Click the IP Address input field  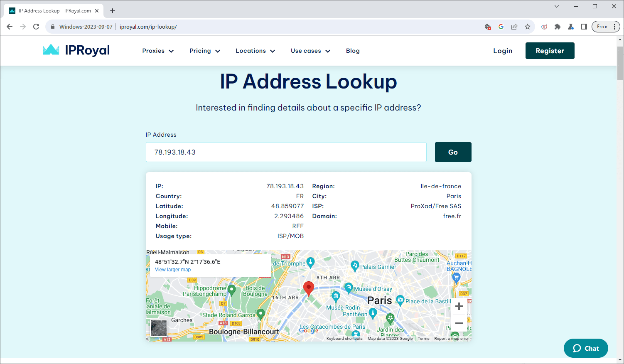click(x=286, y=152)
